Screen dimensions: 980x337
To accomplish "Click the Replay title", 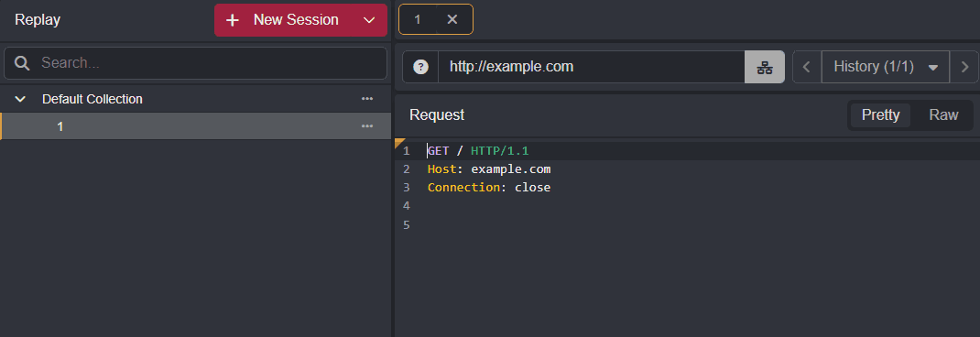I will click(x=38, y=20).
